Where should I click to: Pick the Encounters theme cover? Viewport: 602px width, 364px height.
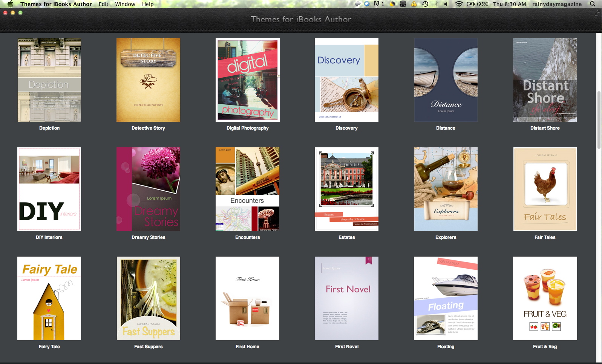click(247, 189)
